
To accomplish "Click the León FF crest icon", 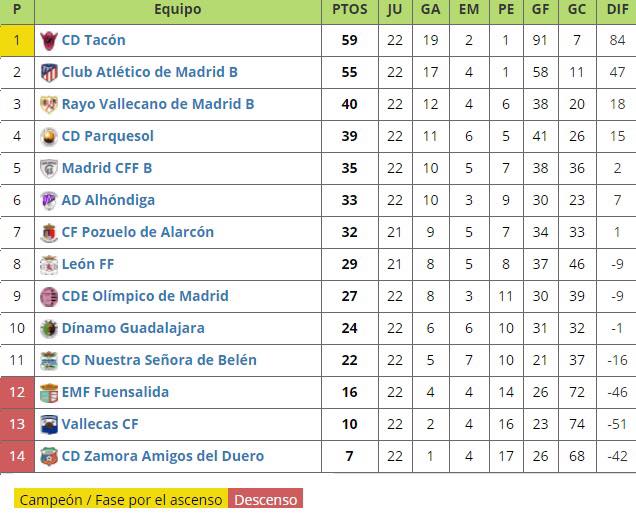I will [x=48, y=265].
